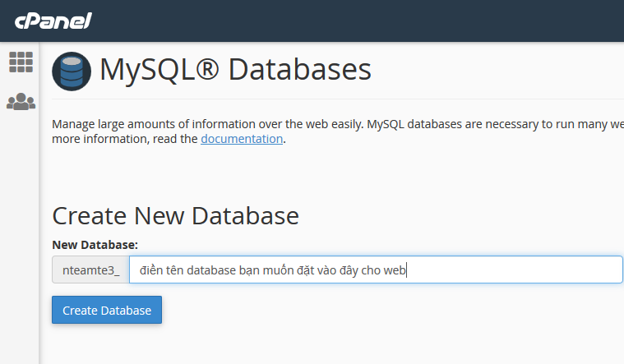Focus the New Database name field
Viewport: 624px width, 364px height.
tap(376, 270)
